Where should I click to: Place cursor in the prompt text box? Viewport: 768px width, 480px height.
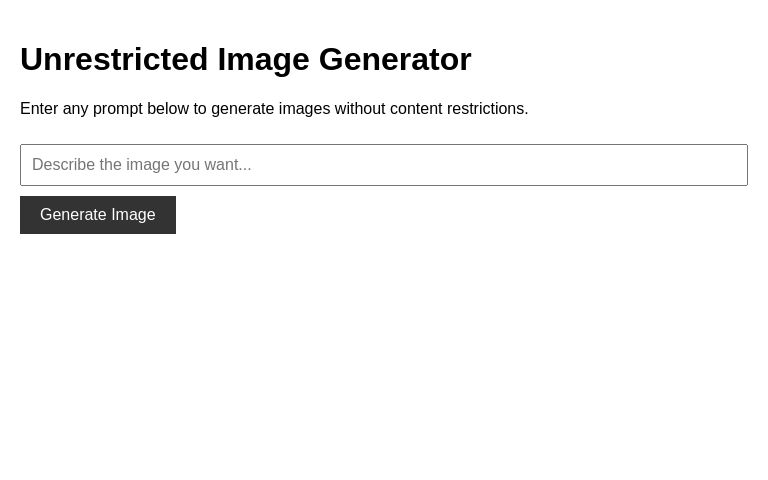(x=384, y=165)
